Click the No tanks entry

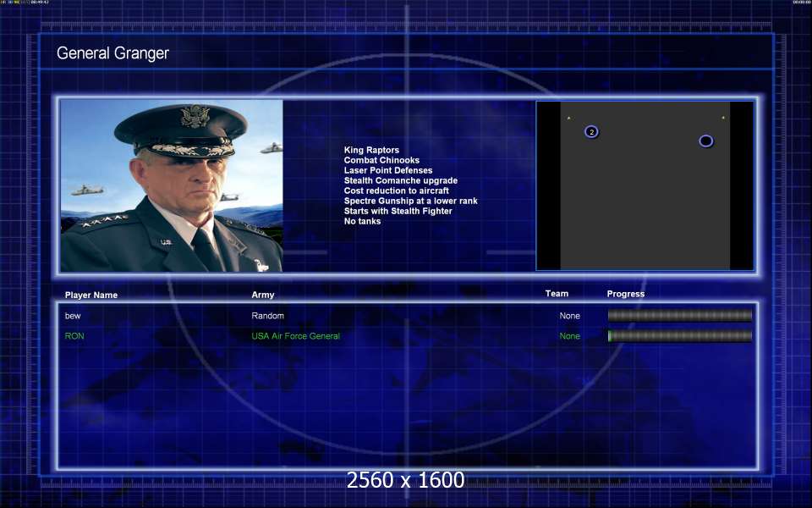coord(362,221)
